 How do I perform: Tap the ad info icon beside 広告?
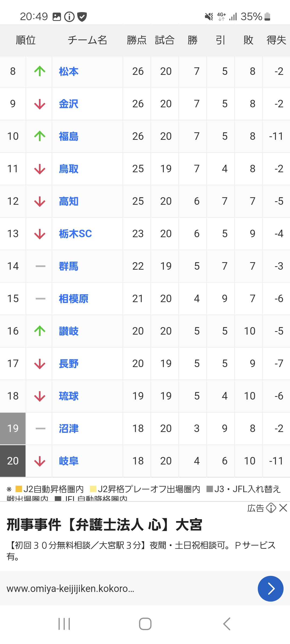(x=271, y=508)
